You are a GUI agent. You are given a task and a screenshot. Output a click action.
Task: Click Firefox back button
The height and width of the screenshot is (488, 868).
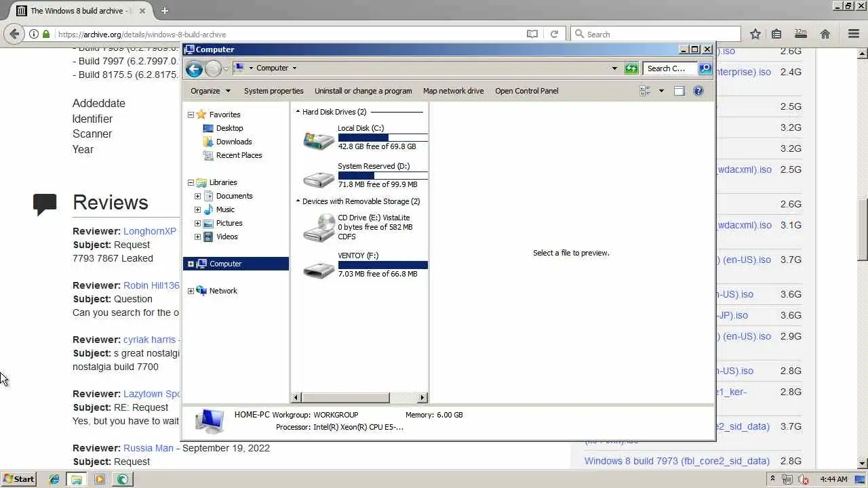[x=14, y=34]
